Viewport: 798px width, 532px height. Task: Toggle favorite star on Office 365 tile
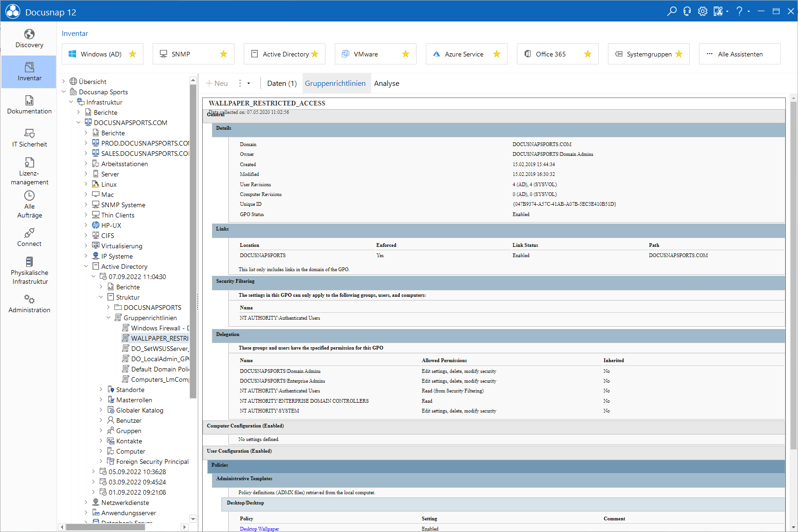click(x=588, y=54)
